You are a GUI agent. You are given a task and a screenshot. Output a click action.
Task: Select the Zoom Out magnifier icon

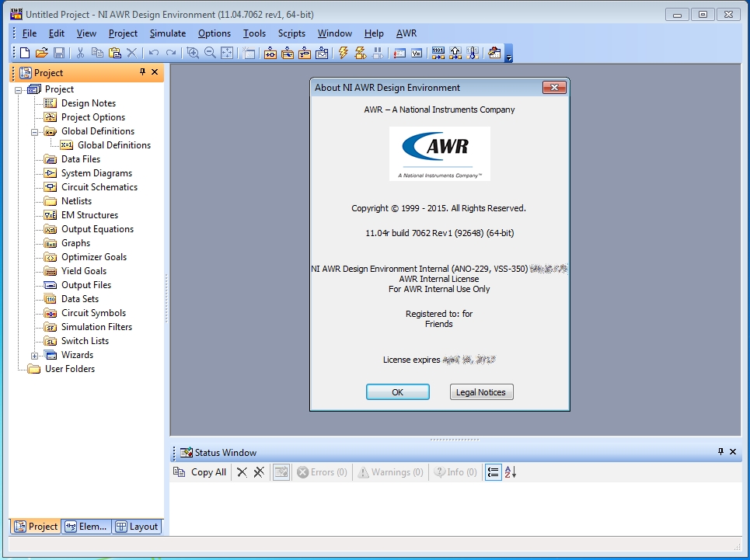[x=210, y=53]
